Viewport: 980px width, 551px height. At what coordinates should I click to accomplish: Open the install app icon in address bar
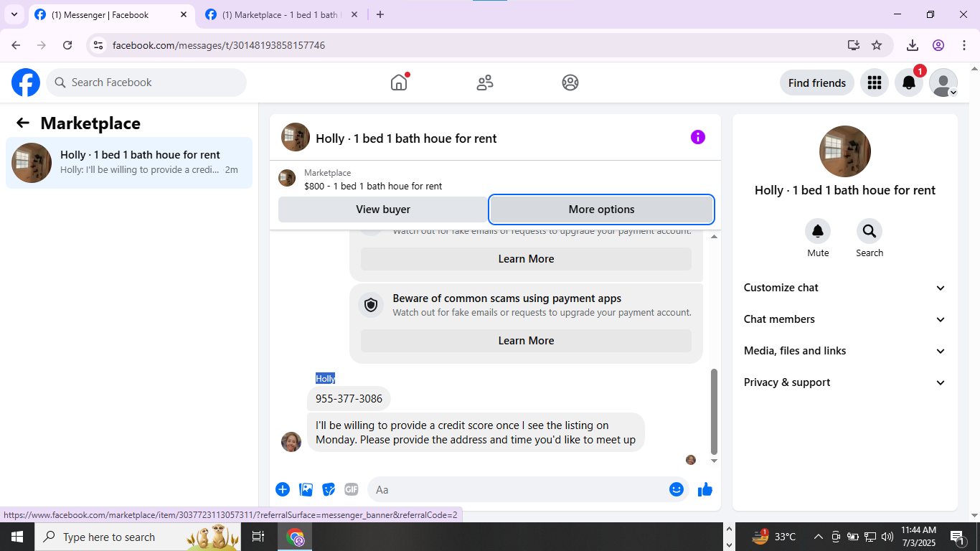pyautogui.click(x=853, y=45)
